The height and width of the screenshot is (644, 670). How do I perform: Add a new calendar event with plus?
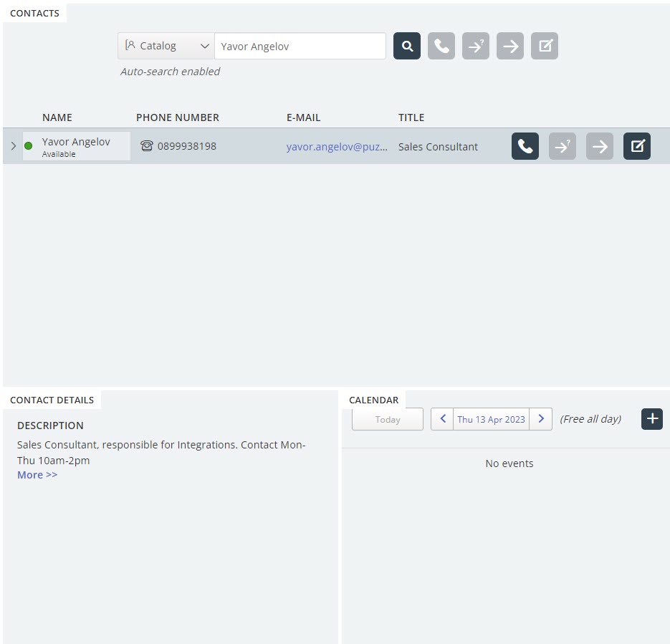point(652,419)
